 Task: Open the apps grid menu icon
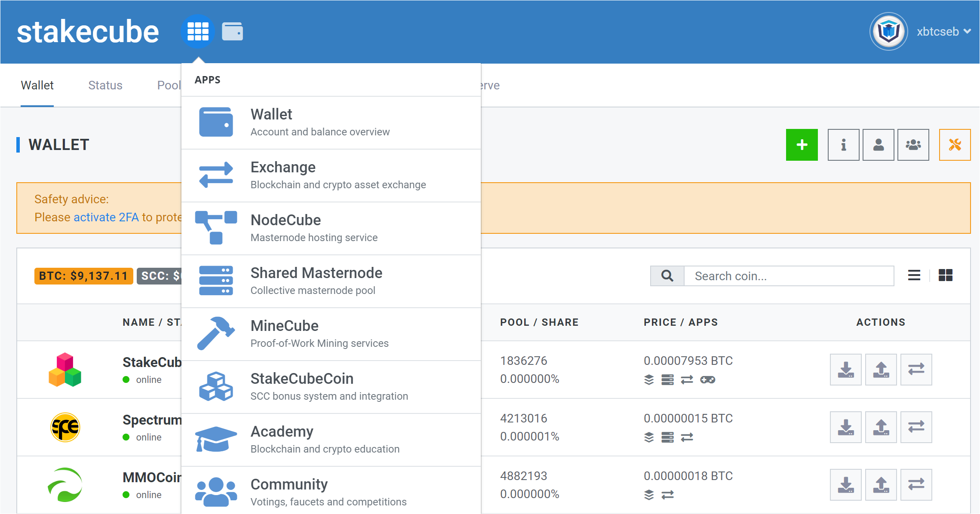tap(198, 31)
